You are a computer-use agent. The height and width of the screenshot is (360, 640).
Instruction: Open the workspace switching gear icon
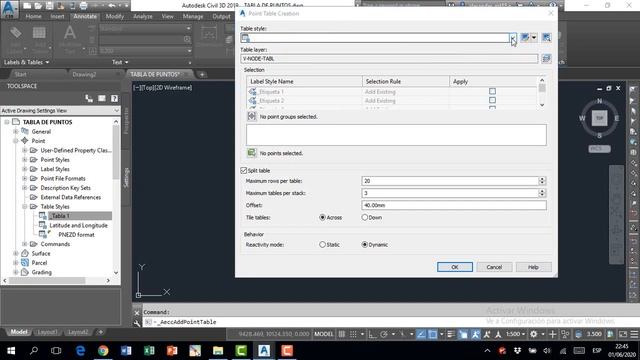pos(533,334)
